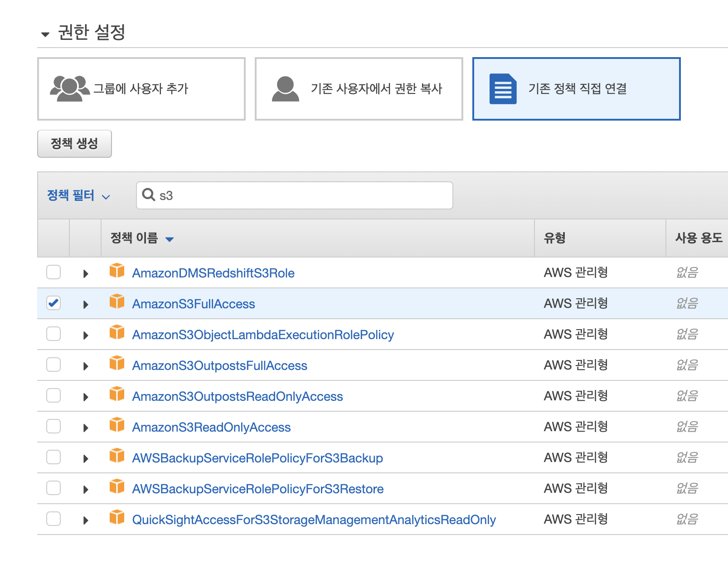Open the AmazonS3OutpostsReadOnlyAccess policy link

[238, 396]
